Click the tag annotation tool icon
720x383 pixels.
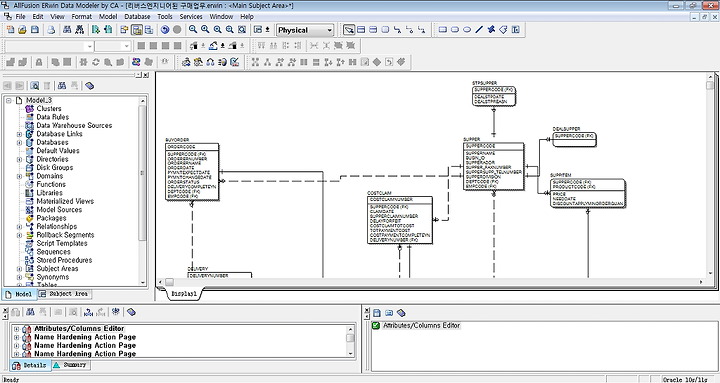[503, 30]
